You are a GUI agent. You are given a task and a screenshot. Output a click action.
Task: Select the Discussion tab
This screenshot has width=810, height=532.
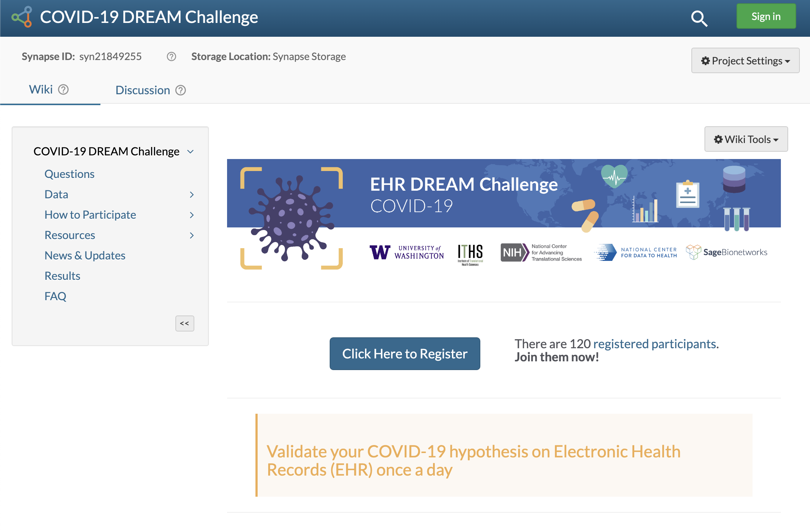click(x=142, y=90)
